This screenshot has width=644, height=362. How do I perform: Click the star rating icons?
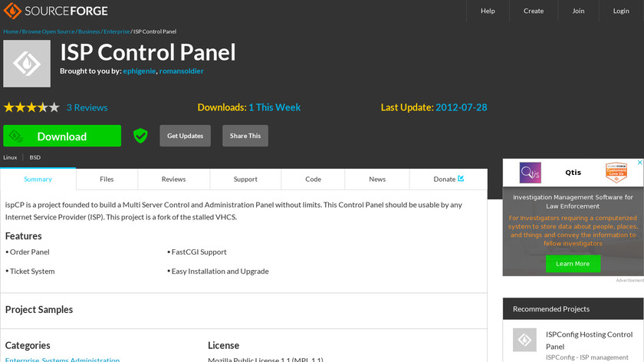[31, 107]
